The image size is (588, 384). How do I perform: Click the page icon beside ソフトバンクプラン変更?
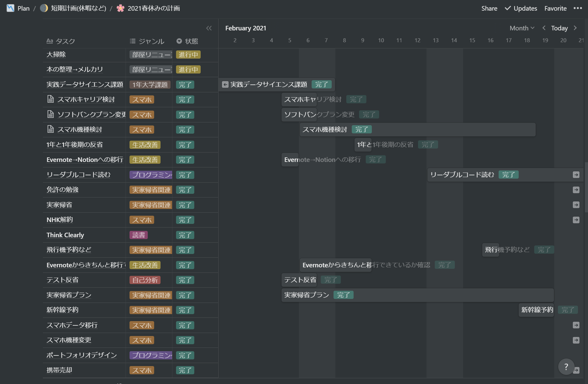click(50, 115)
